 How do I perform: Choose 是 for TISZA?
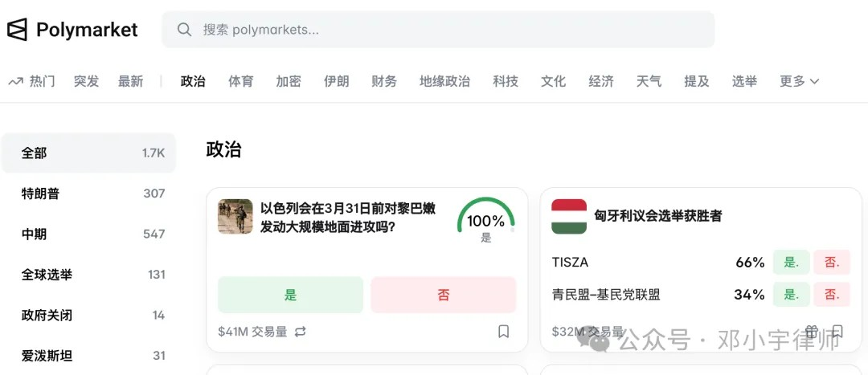click(792, 262)
